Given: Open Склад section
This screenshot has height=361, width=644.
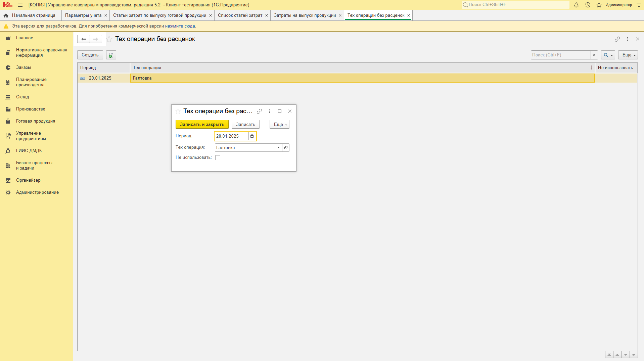Looking at the screenshot, I should pyautogui.click(x=36, y=97).
